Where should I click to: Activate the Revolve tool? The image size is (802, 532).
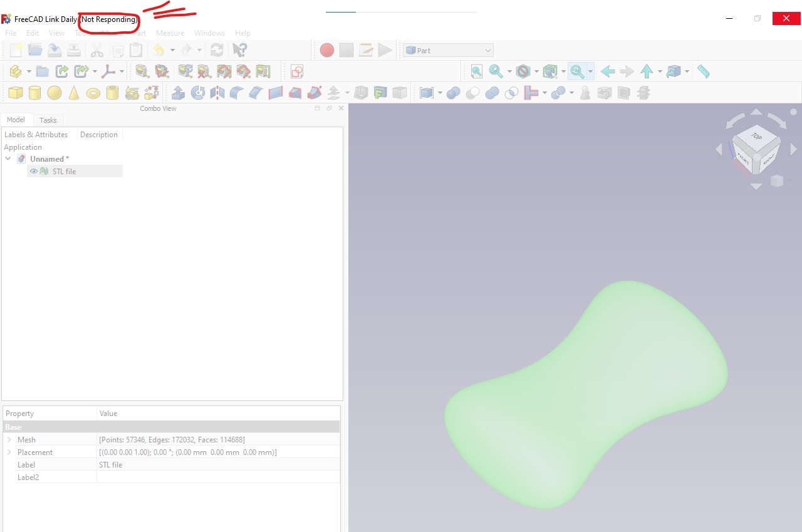(199, 92)
